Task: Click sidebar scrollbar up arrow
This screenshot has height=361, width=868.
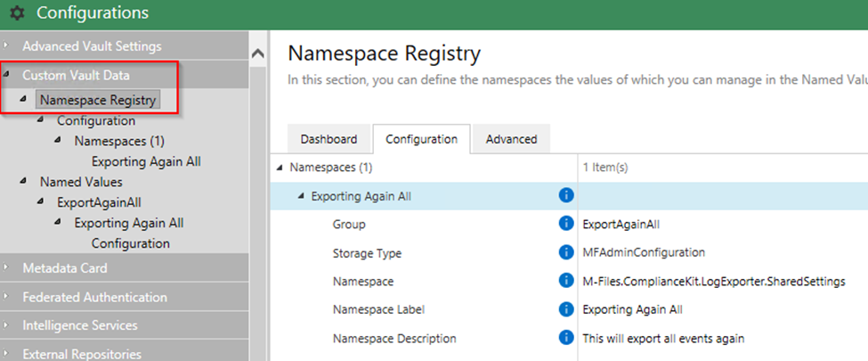Action: (258, 53)
